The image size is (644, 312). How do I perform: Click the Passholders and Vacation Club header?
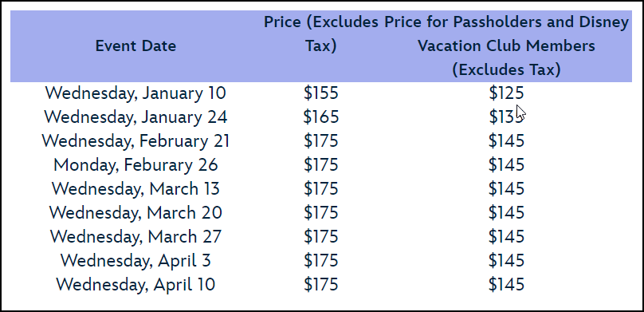click(506, 45)
